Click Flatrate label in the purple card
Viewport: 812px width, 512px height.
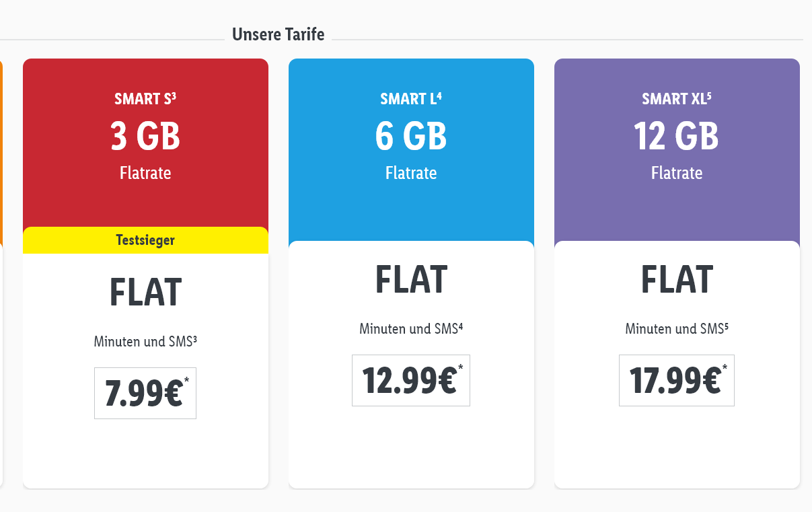677,173
